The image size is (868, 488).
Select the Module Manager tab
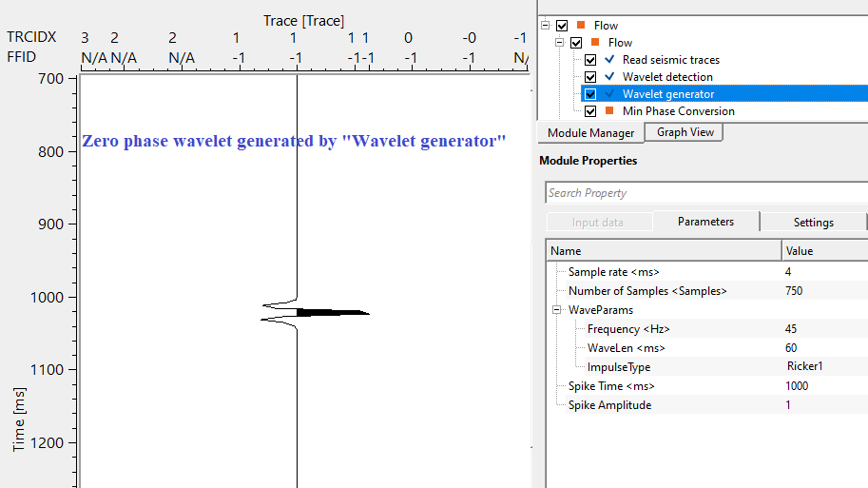[x=590, y=133]
